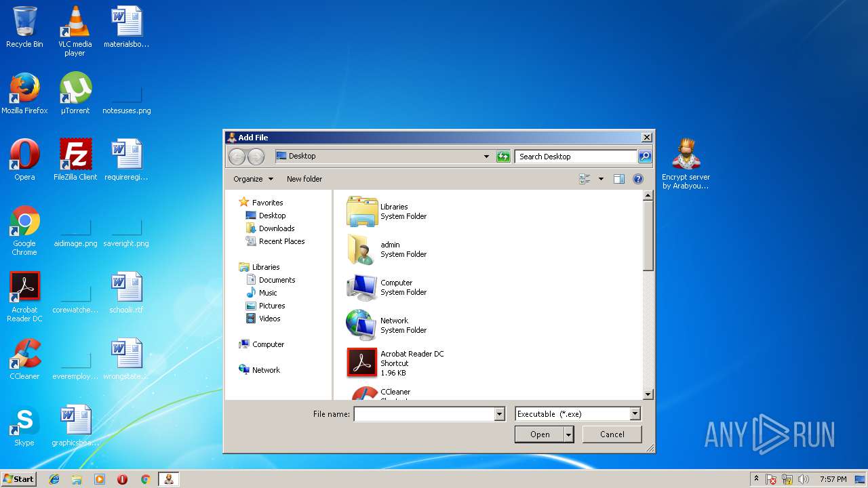
Task: Open dialog help question mark icon
Action: click(x=637, y=179)
